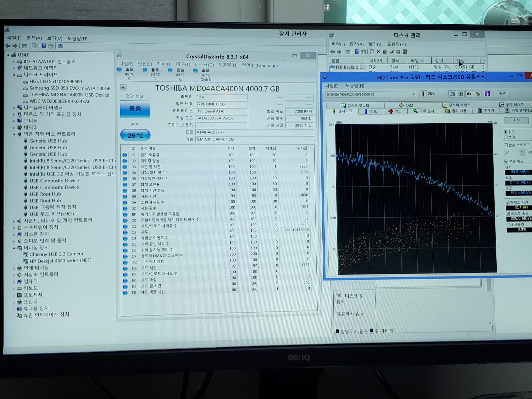
Task: Click HD Tune copy screenshot to clipboard icon
Action: coord(461,94)
